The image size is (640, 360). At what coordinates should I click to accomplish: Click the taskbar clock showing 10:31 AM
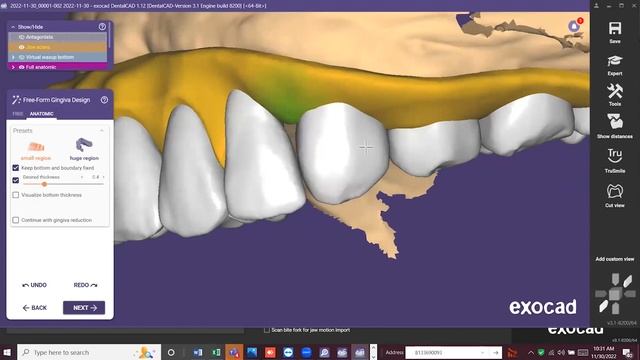tap(603, 352)
